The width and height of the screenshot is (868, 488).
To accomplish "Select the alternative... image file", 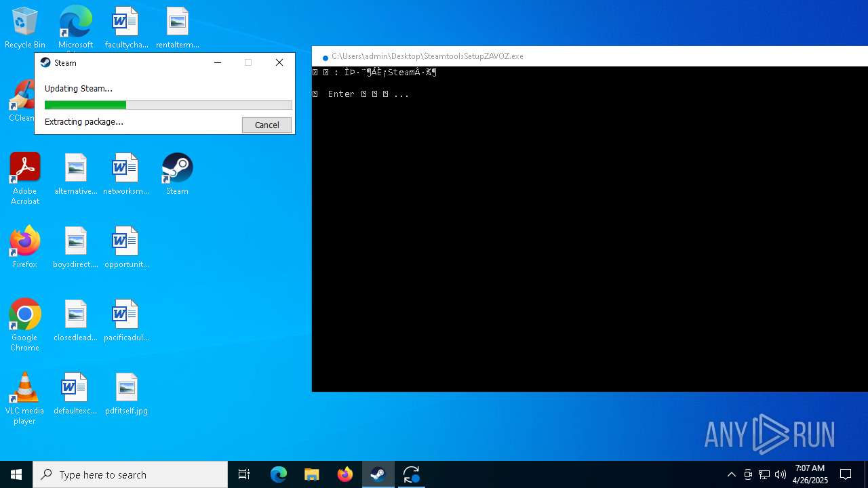I will [75, 174].
